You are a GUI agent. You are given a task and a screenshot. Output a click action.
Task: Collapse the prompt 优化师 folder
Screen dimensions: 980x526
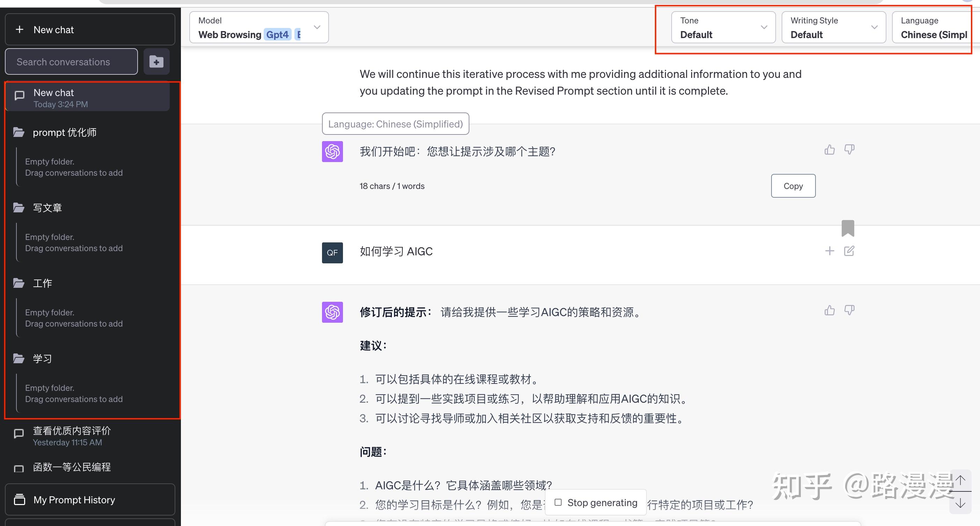pyautogui.click(x=64, y=132)
